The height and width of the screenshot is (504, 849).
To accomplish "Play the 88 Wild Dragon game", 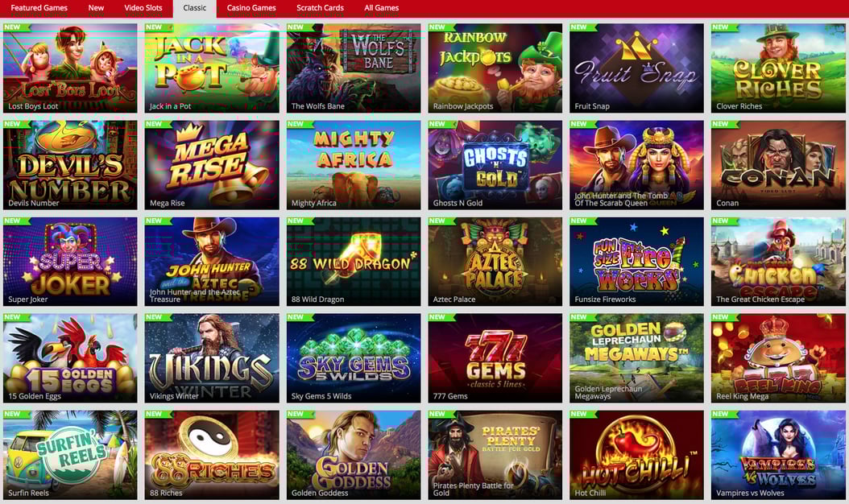I will tap(354, 262).
